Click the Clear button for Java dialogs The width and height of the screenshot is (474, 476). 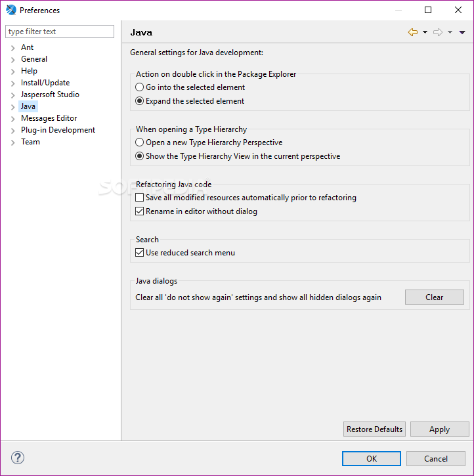click(x=434, y=297)
